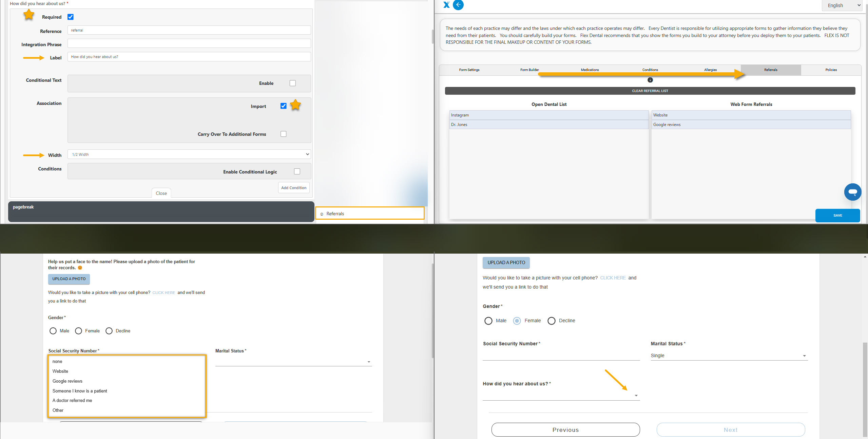Choose A doctor referred me option
The image size is (868, 439).
coord(72,401)
